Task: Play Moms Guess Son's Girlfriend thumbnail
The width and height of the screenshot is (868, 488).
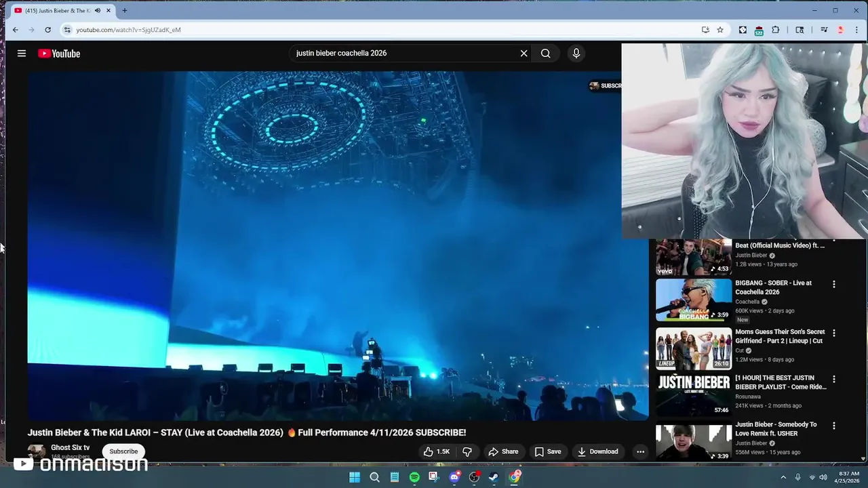Action: [x=694, y=349]
